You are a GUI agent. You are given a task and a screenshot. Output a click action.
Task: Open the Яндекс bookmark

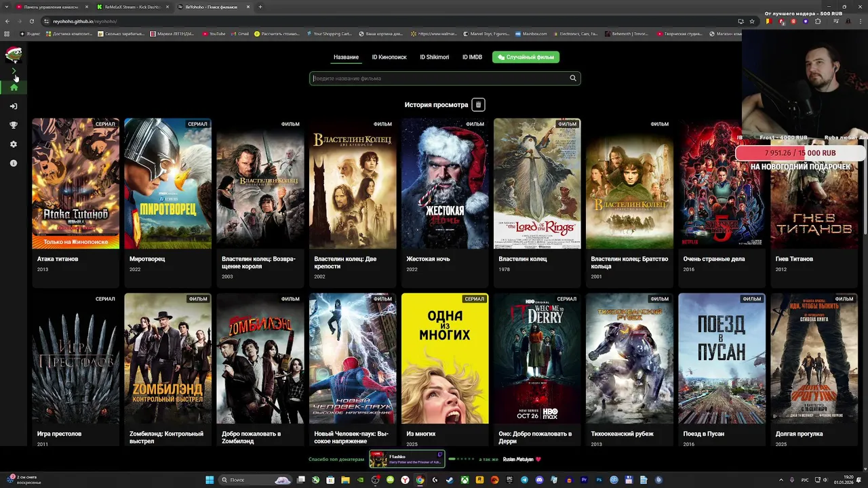[x=31, y=33]
